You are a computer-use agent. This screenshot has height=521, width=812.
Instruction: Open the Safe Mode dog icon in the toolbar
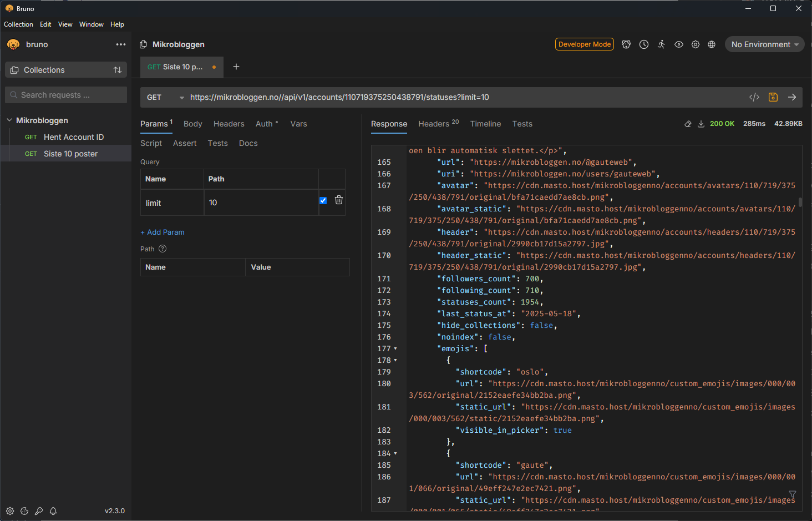click(x=626, y=44)
